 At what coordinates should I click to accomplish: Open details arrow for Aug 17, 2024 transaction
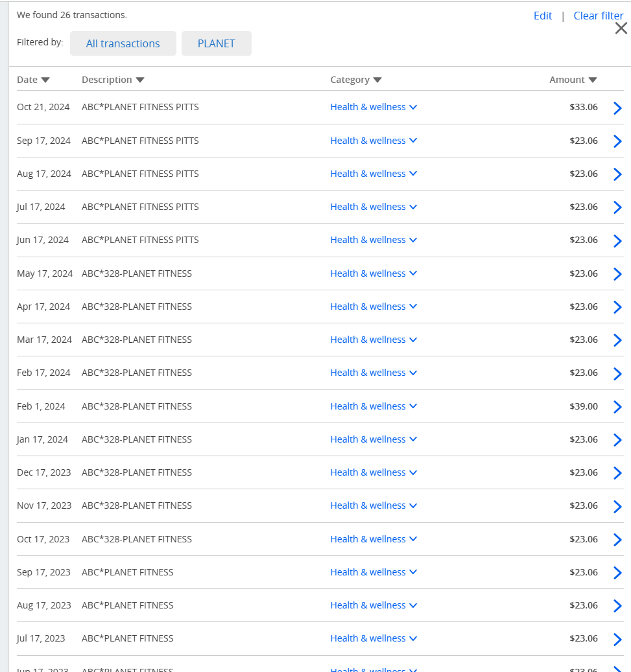coord(617,174)
